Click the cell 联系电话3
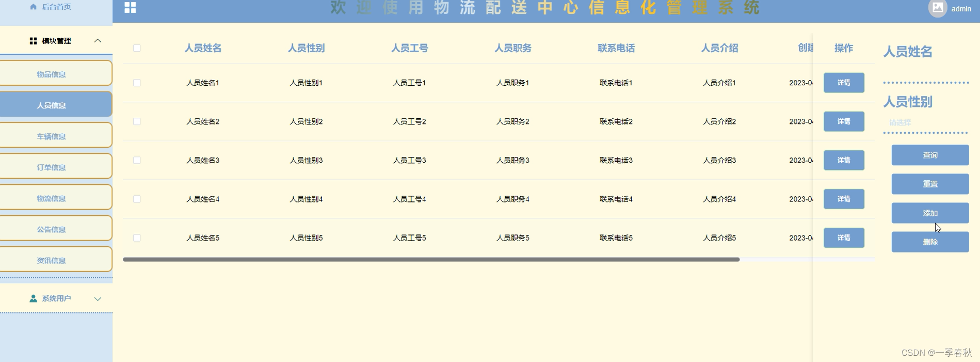 (x=616, y=160)
